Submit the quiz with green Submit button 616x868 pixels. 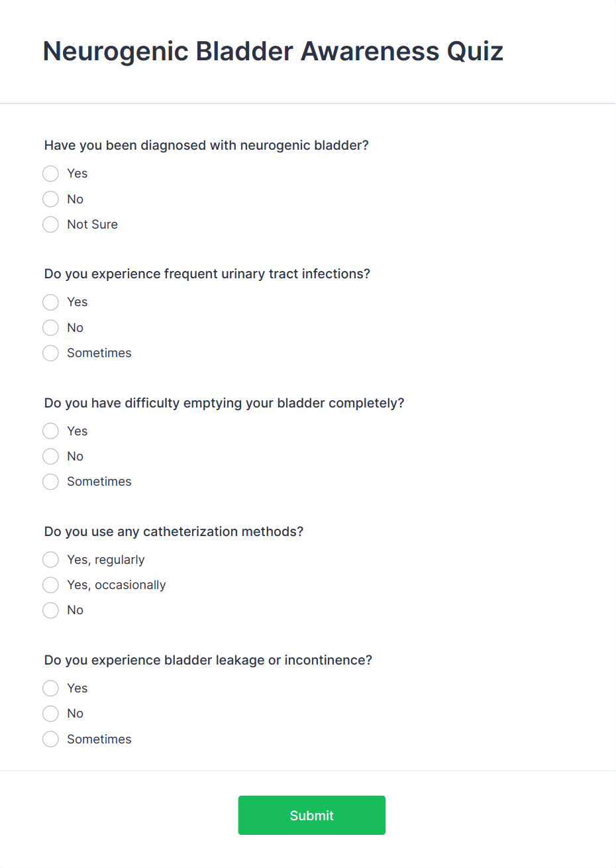[312, 815]
